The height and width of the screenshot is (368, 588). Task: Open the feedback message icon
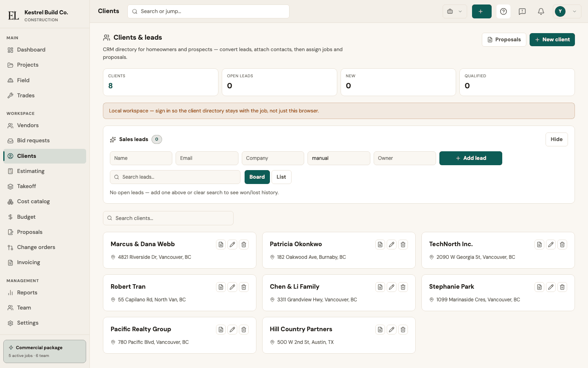522,11
